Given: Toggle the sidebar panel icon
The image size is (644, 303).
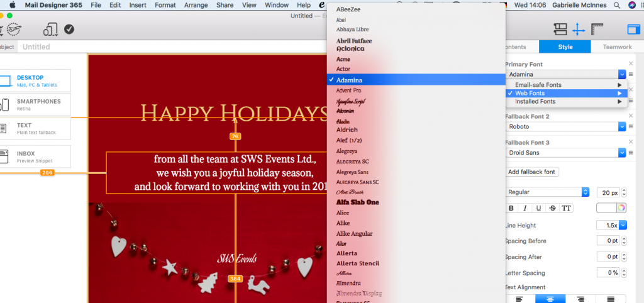Looking at the screenshot, I should [x=633, y=30].
